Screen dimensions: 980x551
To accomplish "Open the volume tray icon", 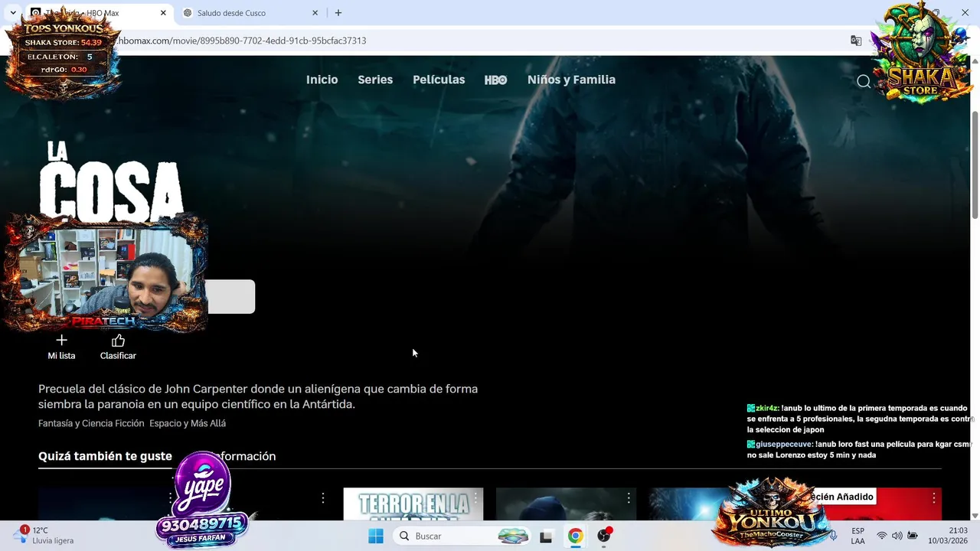I will pos(897,536).
